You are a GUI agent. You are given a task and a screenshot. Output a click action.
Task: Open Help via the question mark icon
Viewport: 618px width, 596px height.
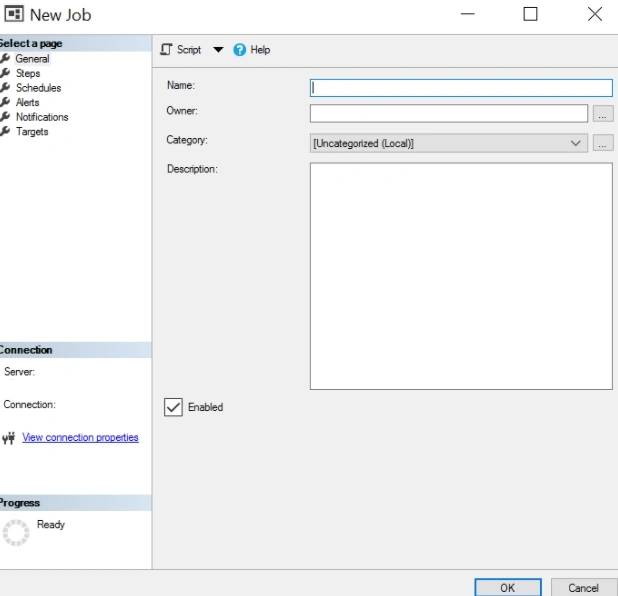click(239, 50)
